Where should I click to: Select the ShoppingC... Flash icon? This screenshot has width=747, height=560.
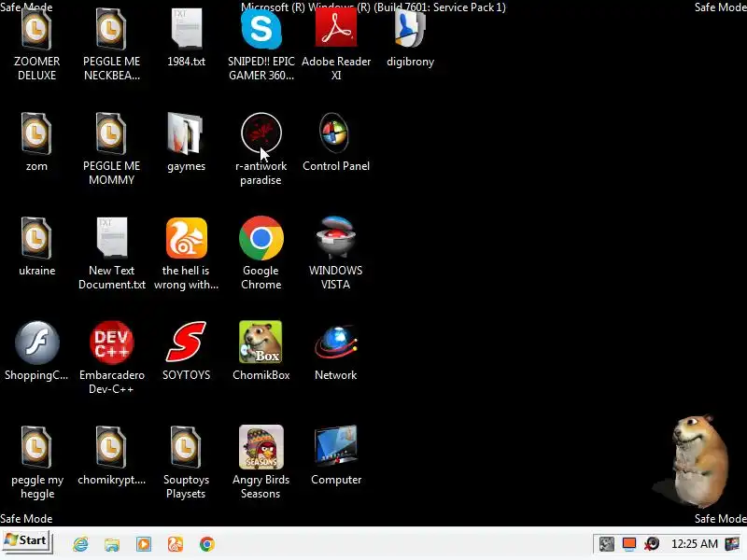36,343
